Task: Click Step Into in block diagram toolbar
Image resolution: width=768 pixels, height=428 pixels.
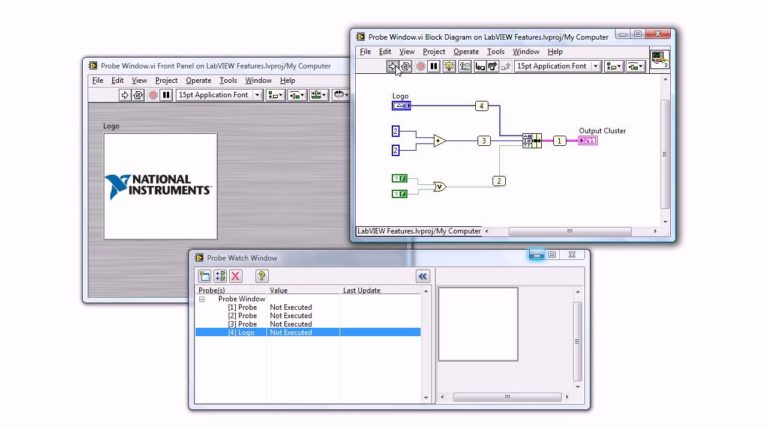Action: [480, 66]
